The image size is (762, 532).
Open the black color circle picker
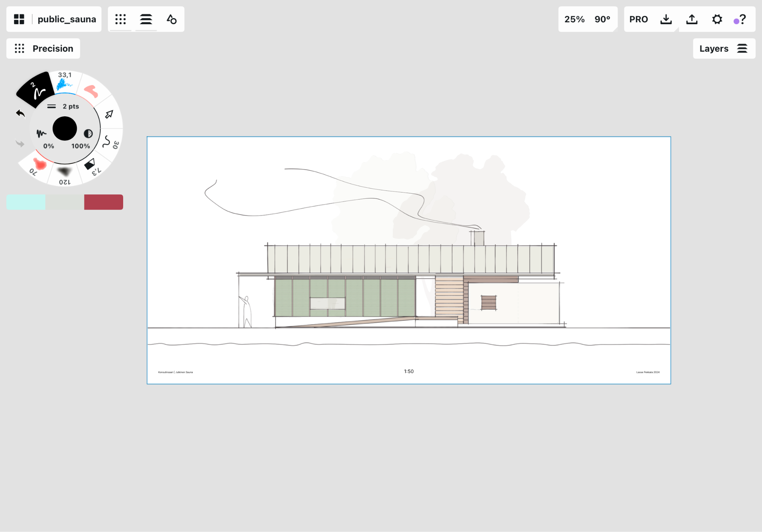pyautogui.click(x=65, y=129)
